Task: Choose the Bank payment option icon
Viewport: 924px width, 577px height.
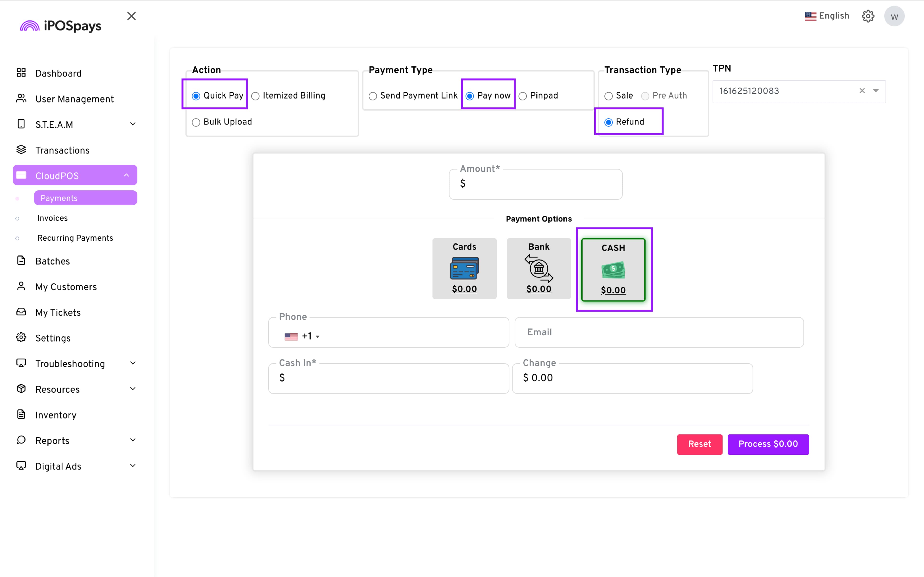Action: (538, 268)
